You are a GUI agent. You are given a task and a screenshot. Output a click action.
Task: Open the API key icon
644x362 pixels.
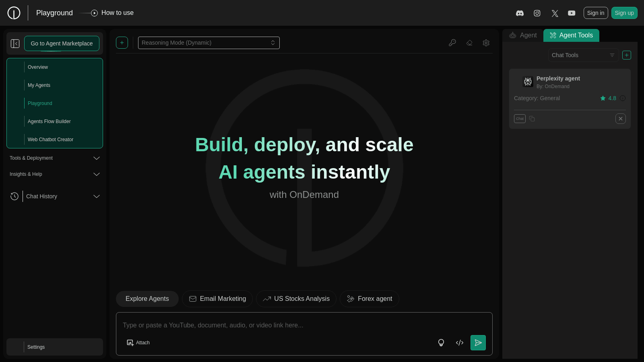(452, 43)
